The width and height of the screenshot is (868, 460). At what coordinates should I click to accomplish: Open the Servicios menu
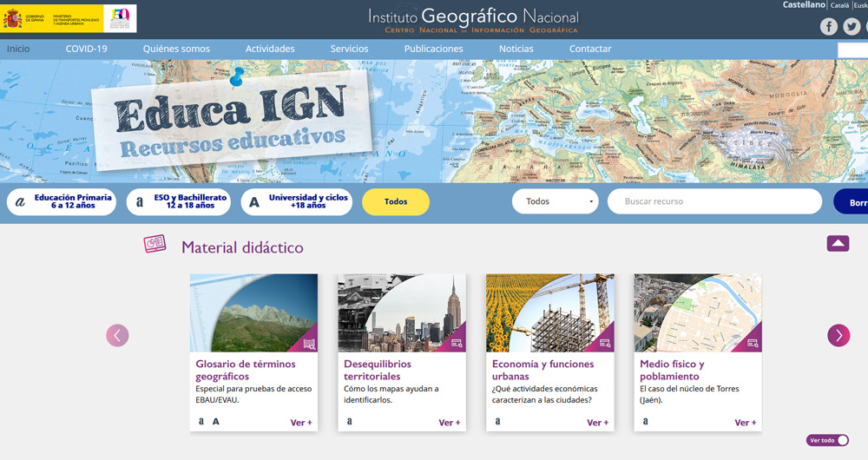tap(349, 49)
